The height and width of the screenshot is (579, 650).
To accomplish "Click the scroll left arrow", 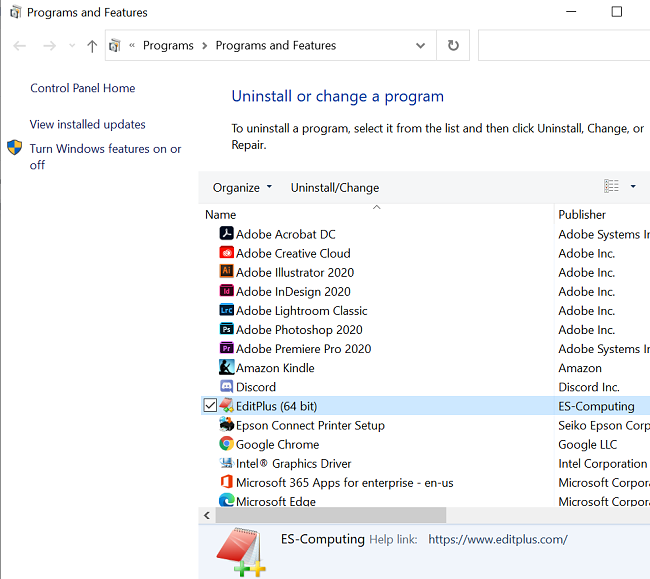I will coord(207,515).
